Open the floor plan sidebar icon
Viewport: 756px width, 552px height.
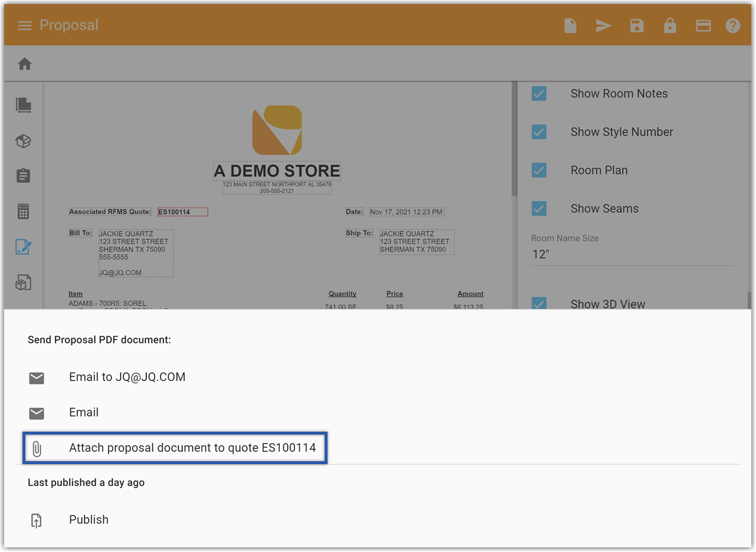click(24, 105)
